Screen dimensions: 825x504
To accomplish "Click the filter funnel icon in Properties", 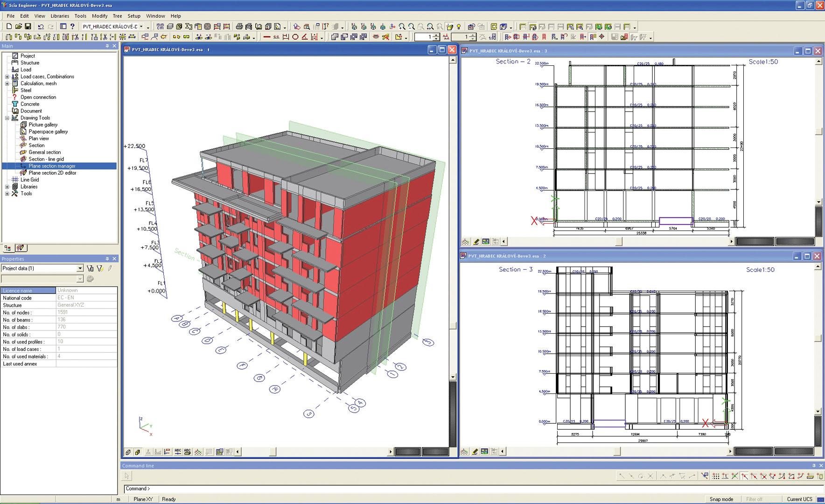I will [x=100, y=268].
